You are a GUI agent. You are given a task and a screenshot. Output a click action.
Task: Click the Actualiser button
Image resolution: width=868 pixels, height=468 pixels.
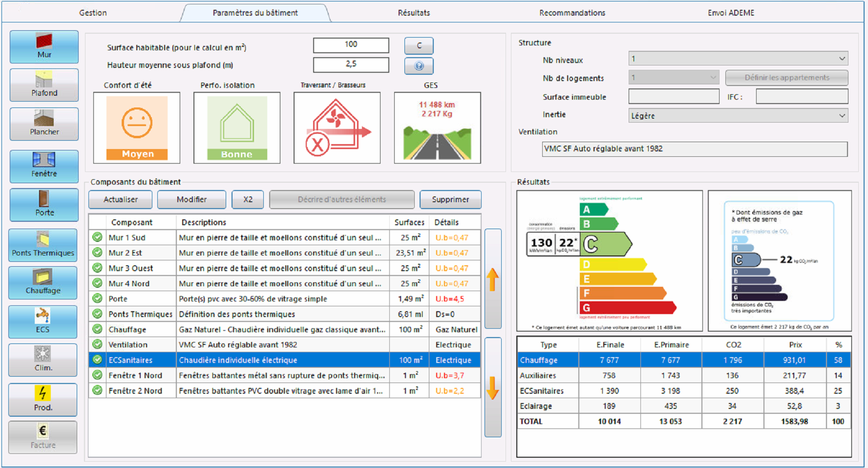(120, 199)
